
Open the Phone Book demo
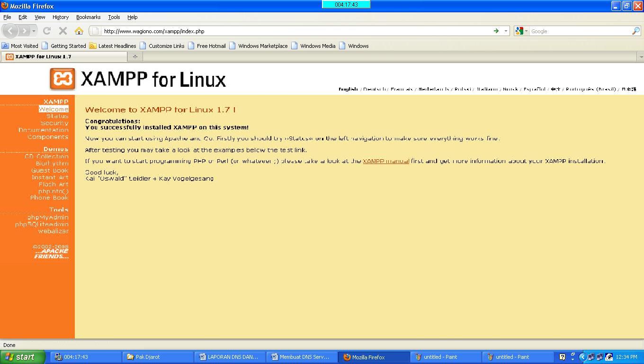[x=49, y=198]
